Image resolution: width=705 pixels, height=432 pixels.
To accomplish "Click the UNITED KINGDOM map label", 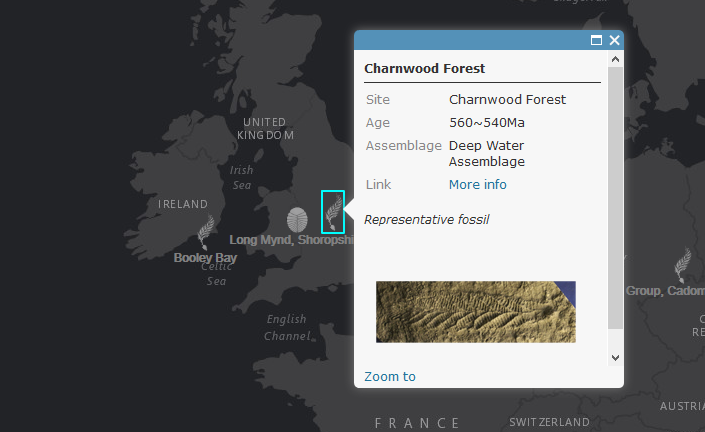I will click(x=265, y=129).
